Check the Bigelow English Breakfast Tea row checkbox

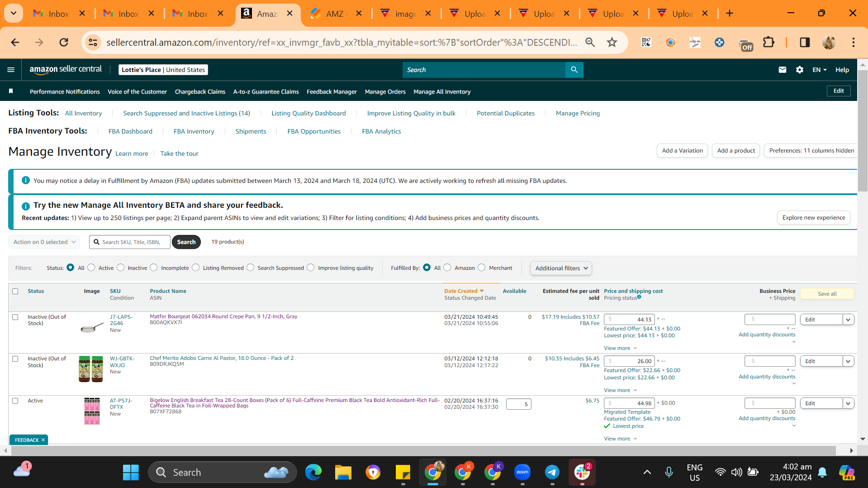15,401
